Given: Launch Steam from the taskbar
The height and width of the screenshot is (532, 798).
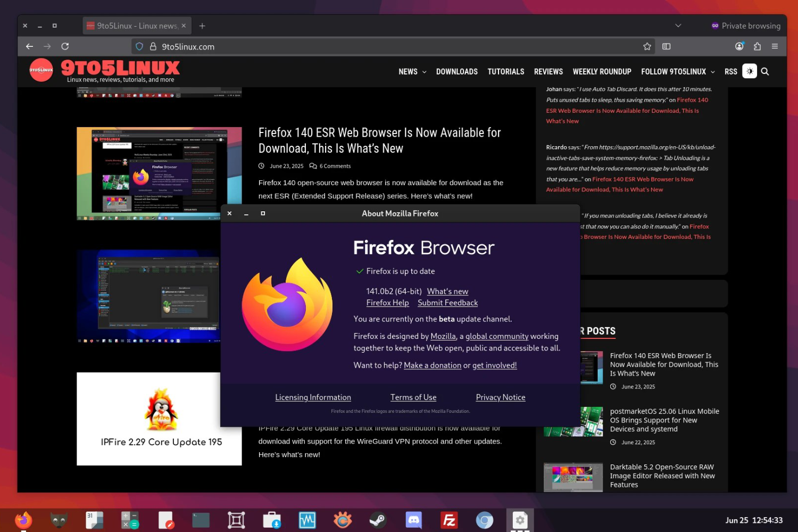Looking at the screenshot, I should click(x=378, y=520).
